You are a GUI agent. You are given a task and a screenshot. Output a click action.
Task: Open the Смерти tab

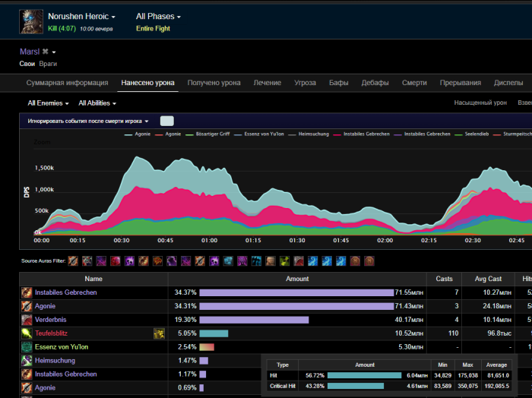[414, 83]
